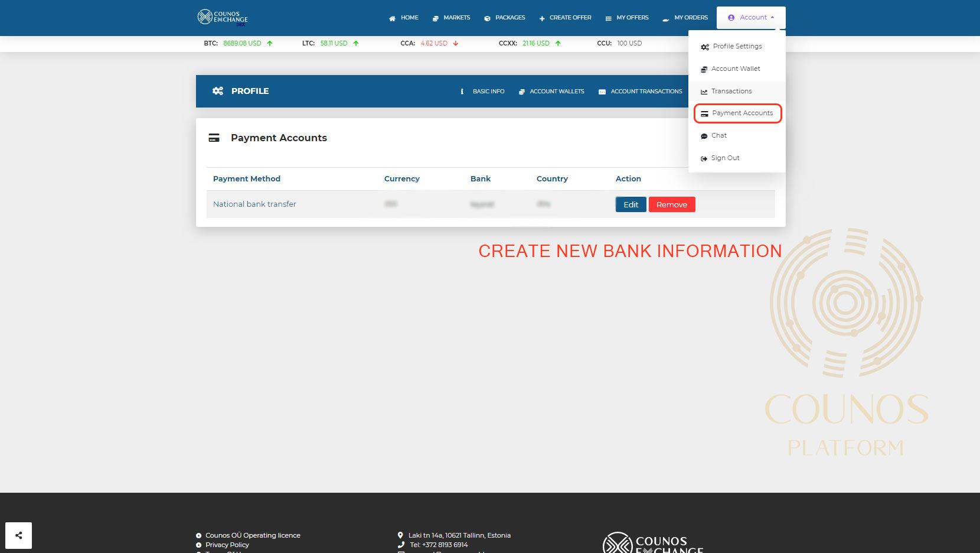Click the Currency column header
This screenshot has height=553, width=980.
(x=402, y=178)
